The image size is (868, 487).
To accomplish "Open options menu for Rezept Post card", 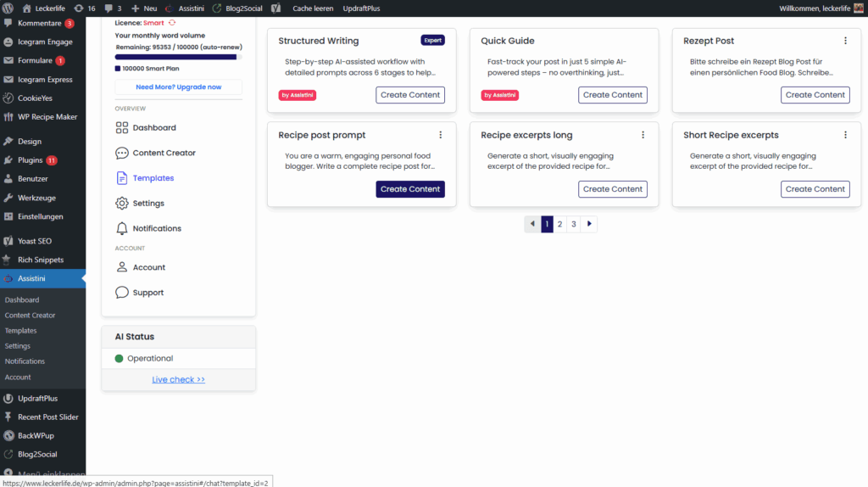I will point(845,41).
